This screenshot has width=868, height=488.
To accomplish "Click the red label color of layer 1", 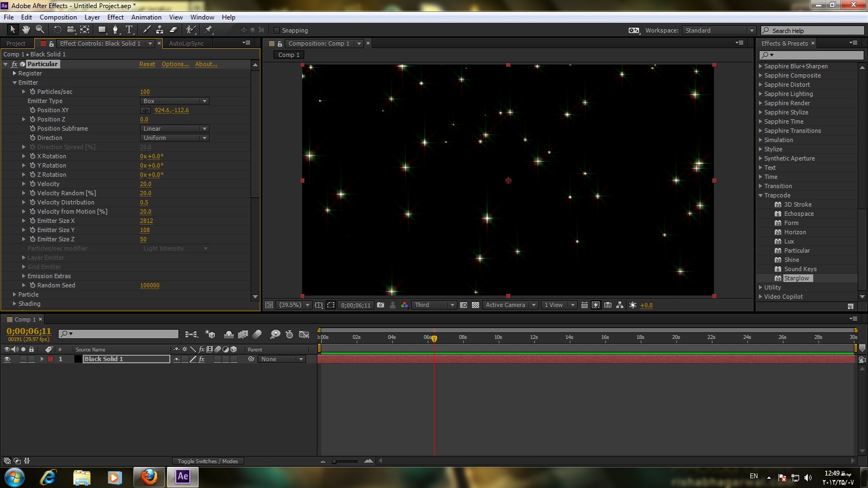I will pyautogui.click(x=50, y=359).
